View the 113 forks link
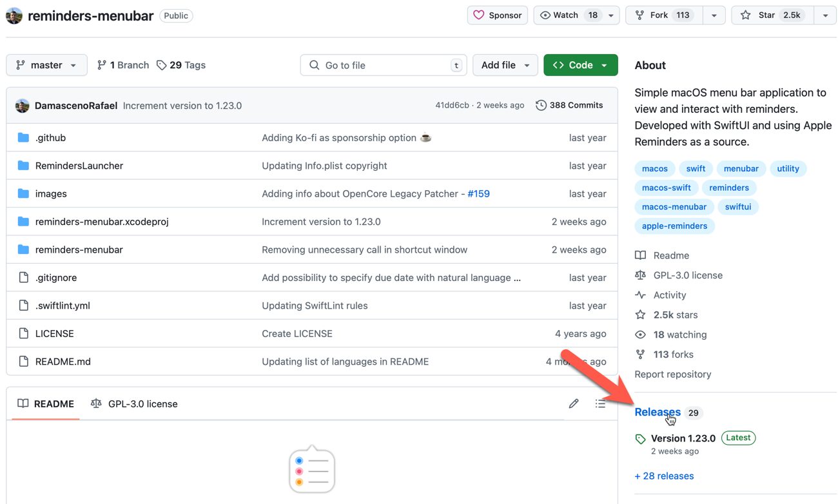This screenshot has width=838, height=504. click(665, 354)
